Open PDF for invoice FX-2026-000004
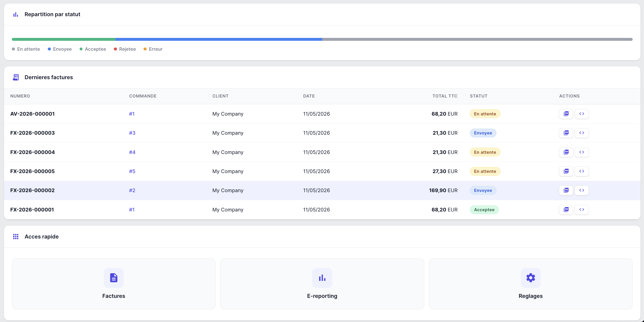Image resolution: width=644 pixels, height=322 pixels. [566, 152]
